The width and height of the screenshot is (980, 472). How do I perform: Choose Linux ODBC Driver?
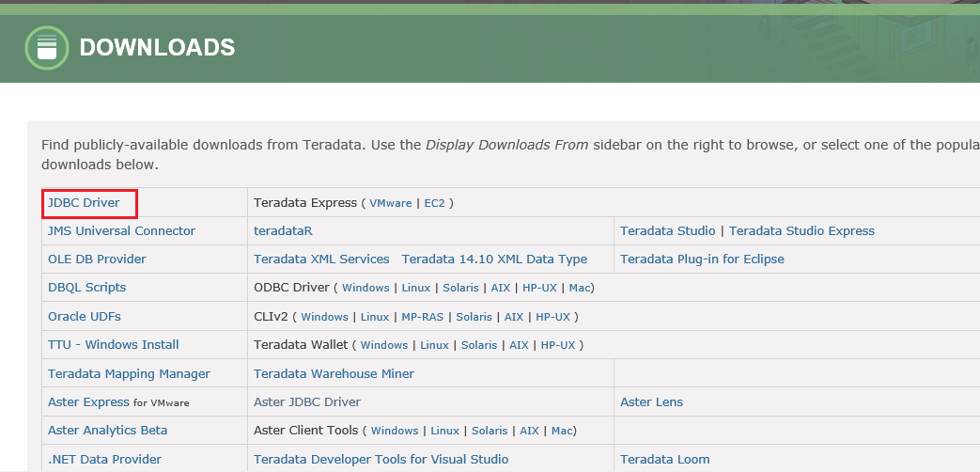pos(416,289)
